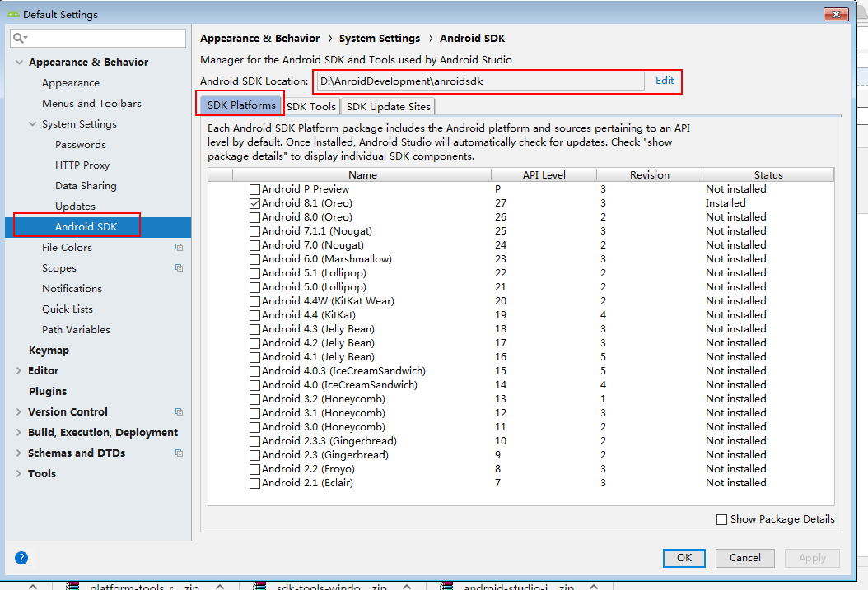Click the help question mark icon

(x=21, y=558)
